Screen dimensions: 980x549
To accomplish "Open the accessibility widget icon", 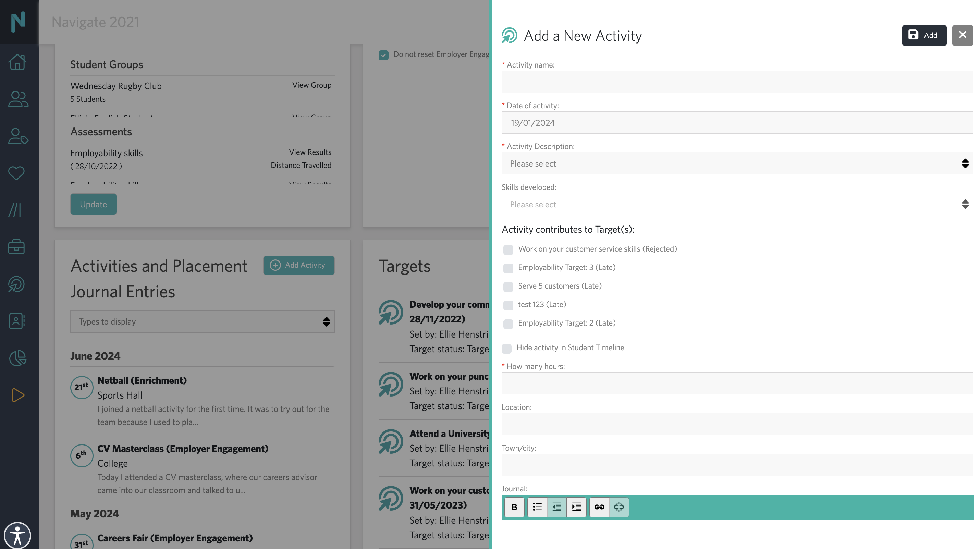I will click(x=17, y=535).
